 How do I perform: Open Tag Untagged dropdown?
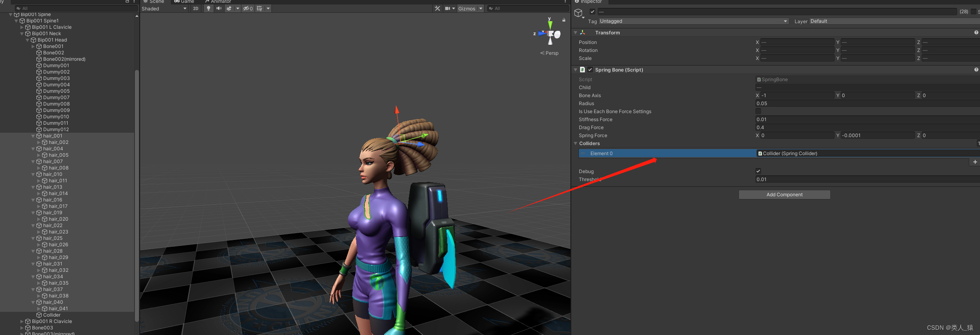[x=694, y=21]
